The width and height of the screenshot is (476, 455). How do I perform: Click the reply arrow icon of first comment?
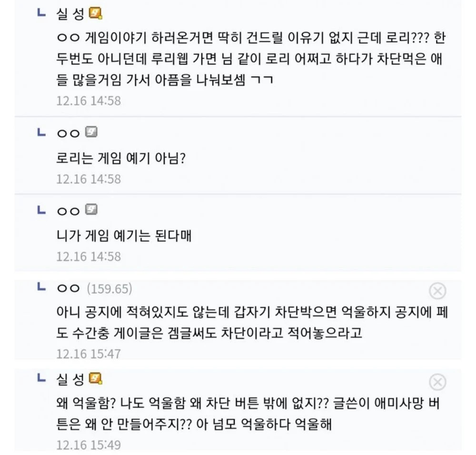point(41,12)
